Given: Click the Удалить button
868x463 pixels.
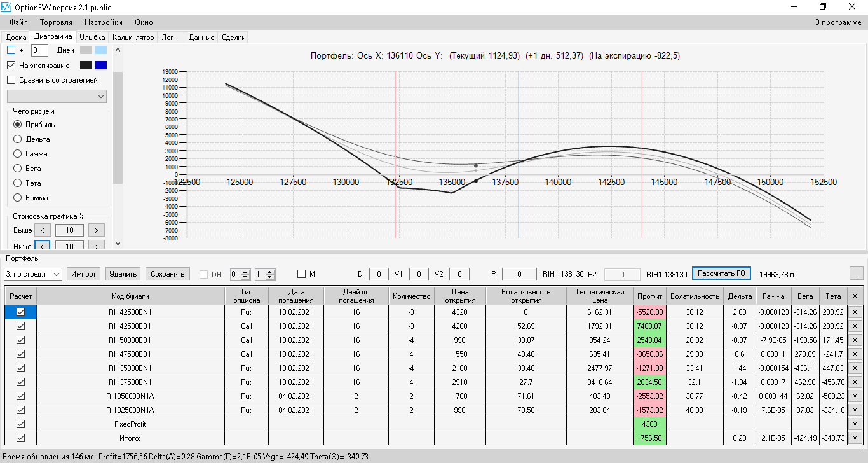Looking at the screenshot, I should 123,274.
